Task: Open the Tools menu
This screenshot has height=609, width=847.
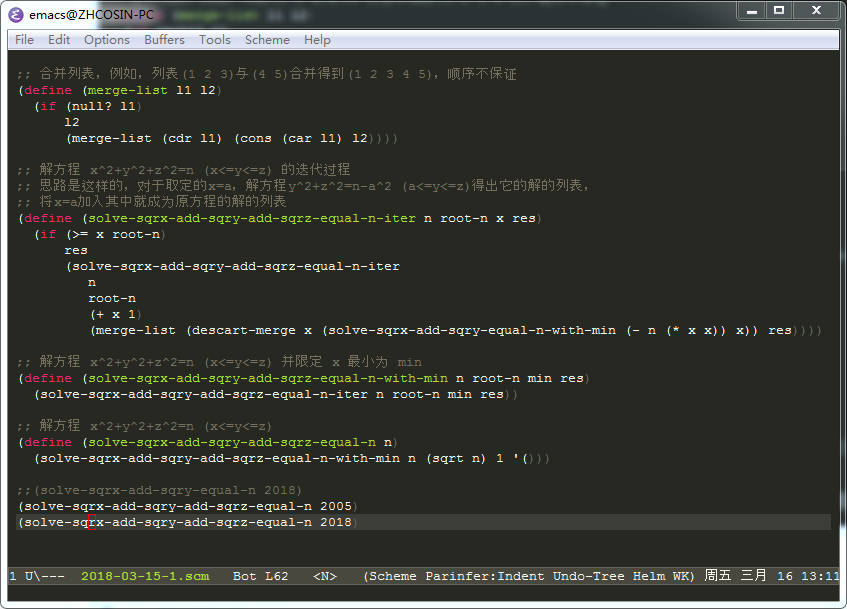Action: [214, 40]
